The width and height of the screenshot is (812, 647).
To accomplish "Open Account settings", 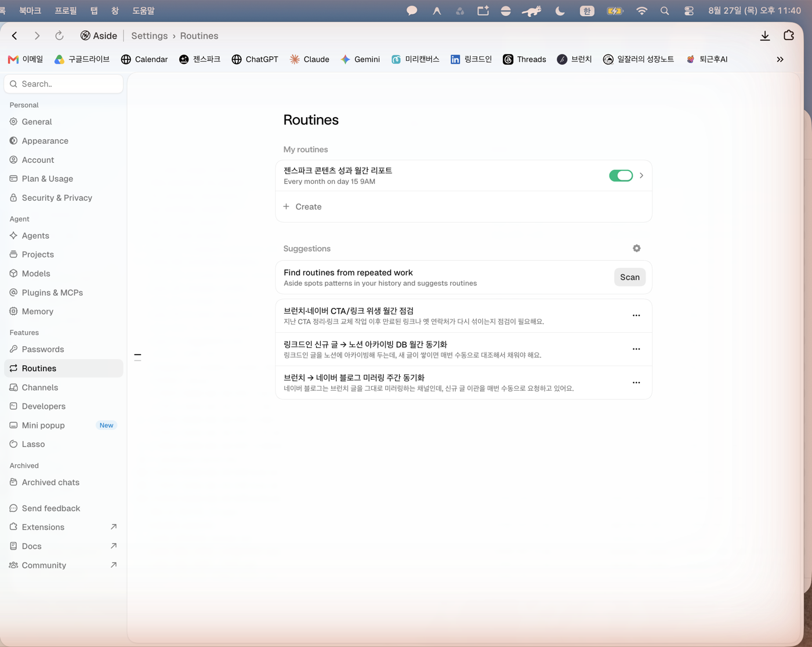I will click(64, 160).
